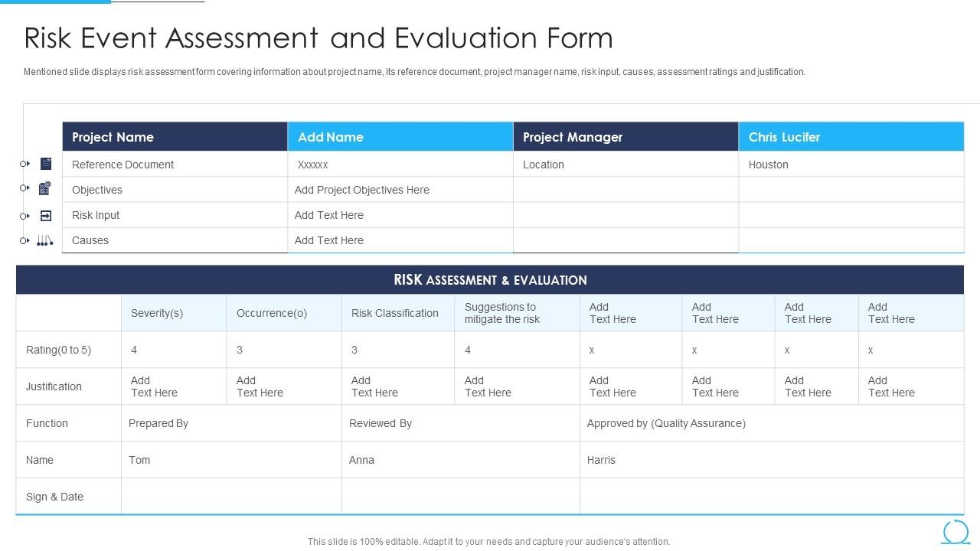This screenshot has width=980, height=551.
Task: Select the Risk Input boxed-arrow icon
Action: tap(45, 215)
